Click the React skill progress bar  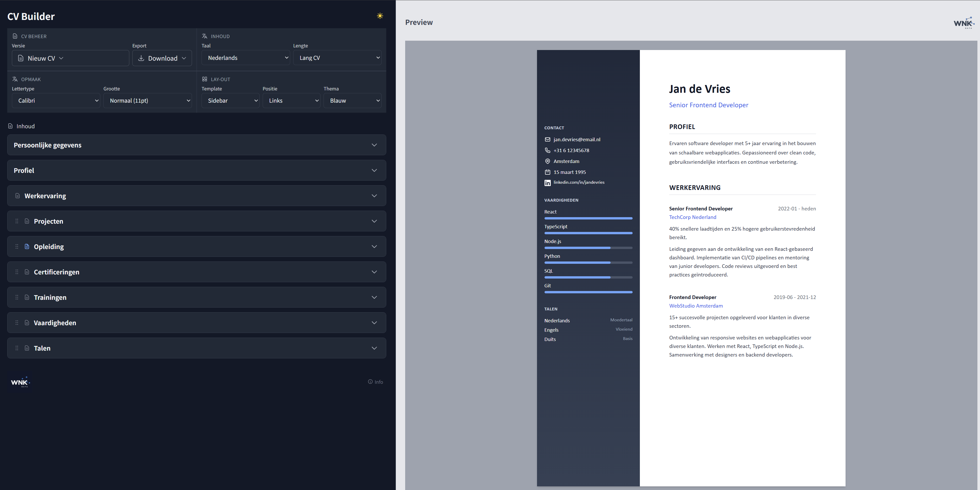[588, 218]
